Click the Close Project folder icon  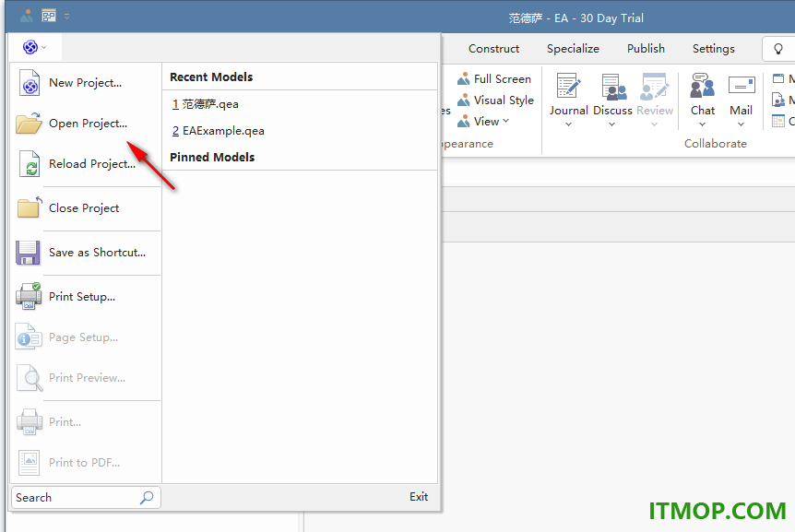pos(29,207)
